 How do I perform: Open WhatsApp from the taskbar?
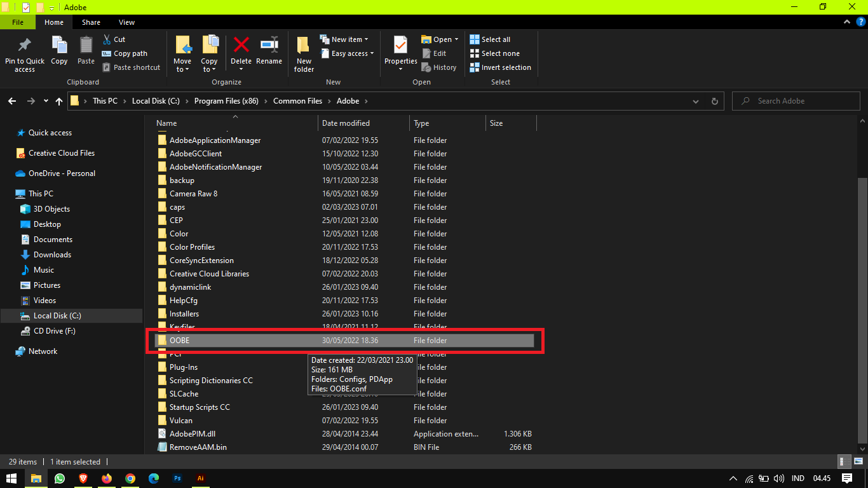(60, 478)
